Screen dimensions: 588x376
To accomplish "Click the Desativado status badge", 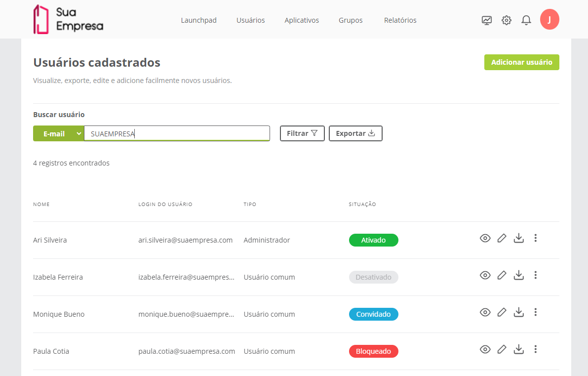I will (x=374, y=277).
